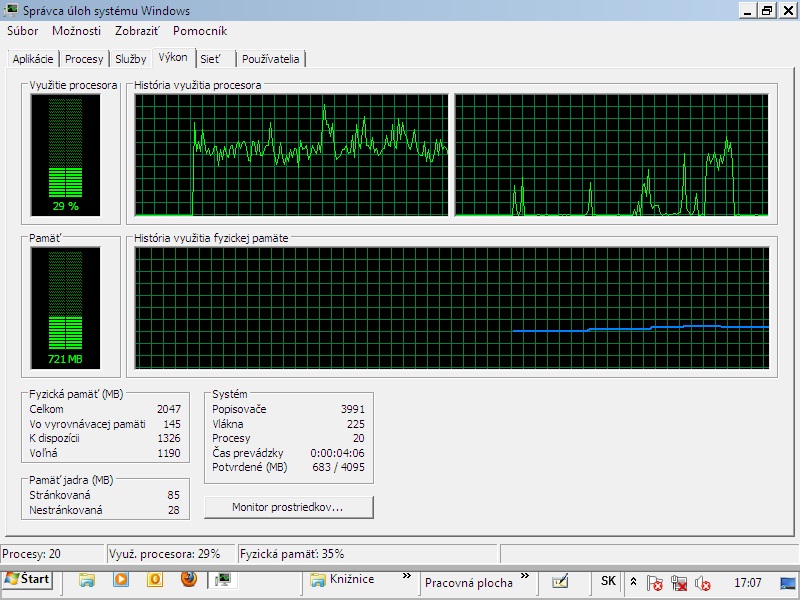Click the Čas prevádzky value 0:00:04:06
The width and height of the screenshot is (800, 600).
coord(337,453)
